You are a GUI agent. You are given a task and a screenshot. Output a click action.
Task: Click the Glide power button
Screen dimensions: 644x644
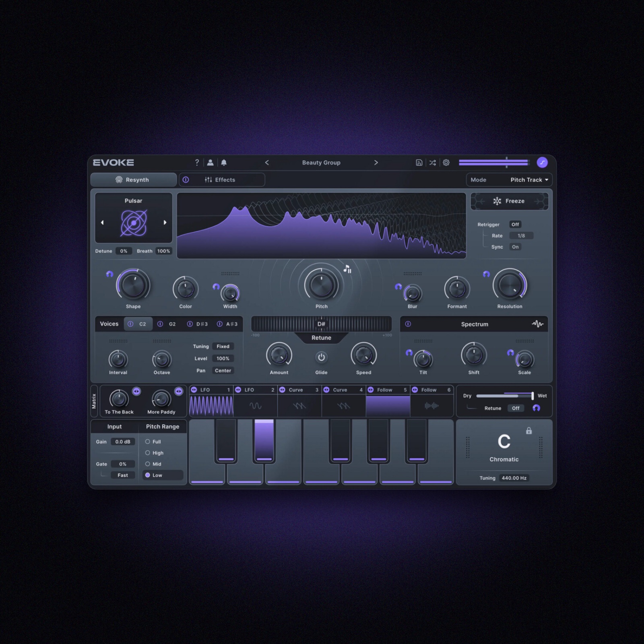tap(321, 357)
